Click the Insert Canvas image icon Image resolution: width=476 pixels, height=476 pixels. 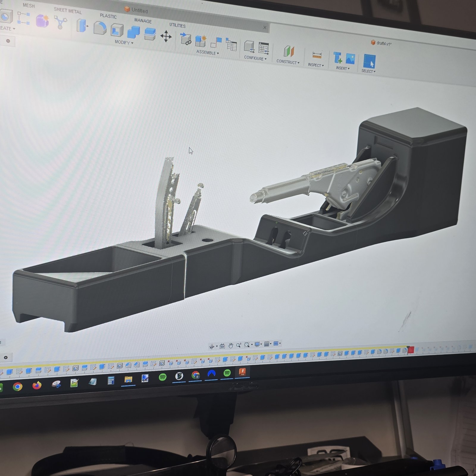click(350, 59)
